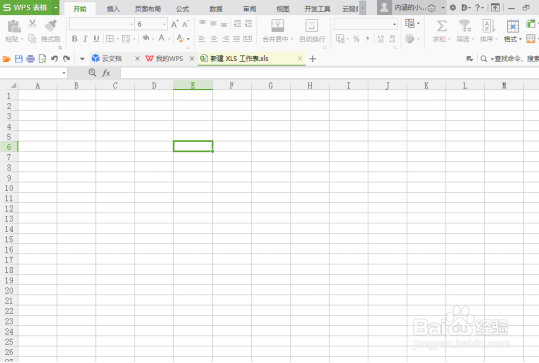Click the cell borders icon
Image resolution: width=539 pixels, height=363 pixels.
point(110,38)
